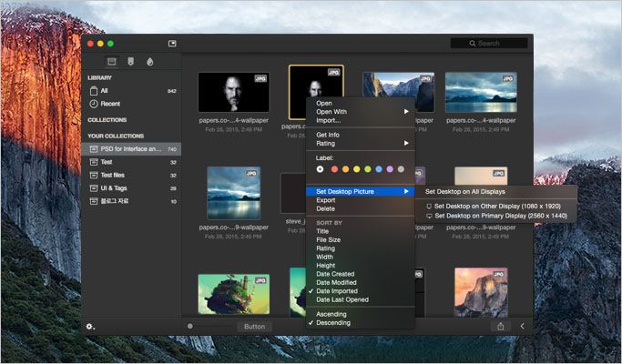Select the Yosemite sunset thumbnail

coord(481,292)
